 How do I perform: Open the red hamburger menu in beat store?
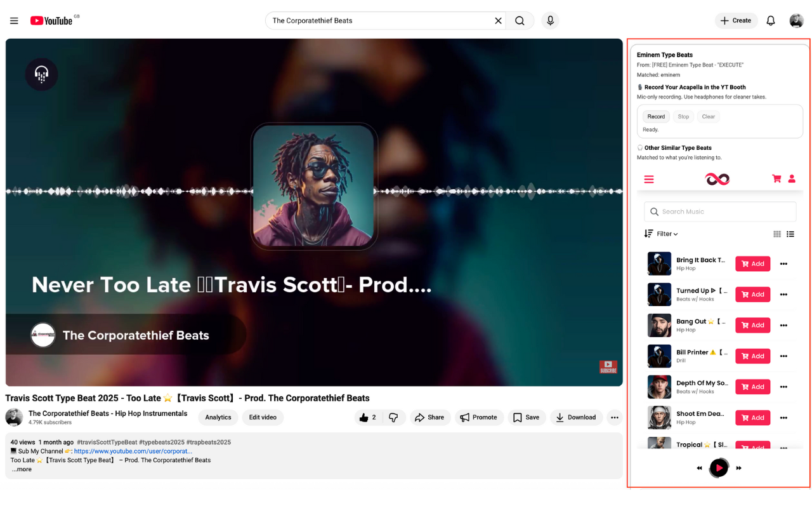point(649,180)
